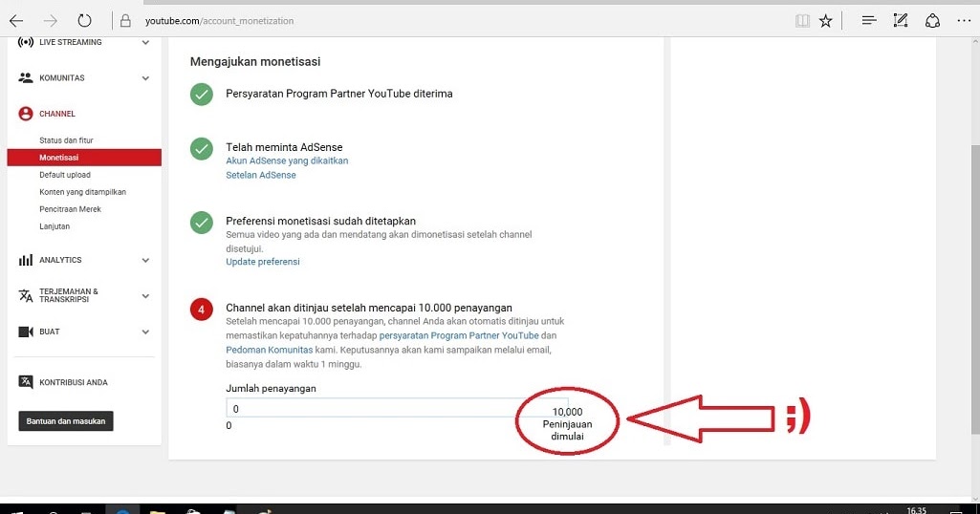Screen dimensions: 980x514
Task: Click green checkmark beside Persyaratan Program Partner
Action: coord(201,95)
